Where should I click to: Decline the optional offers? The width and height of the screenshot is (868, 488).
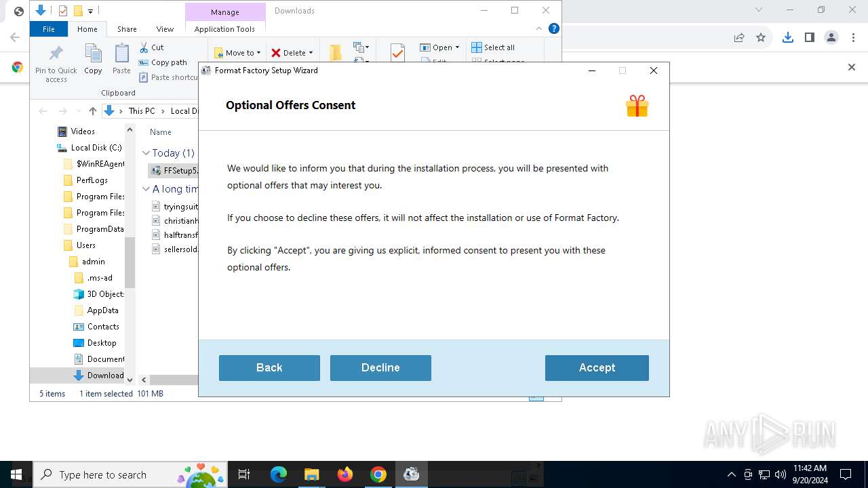(380, 367)
